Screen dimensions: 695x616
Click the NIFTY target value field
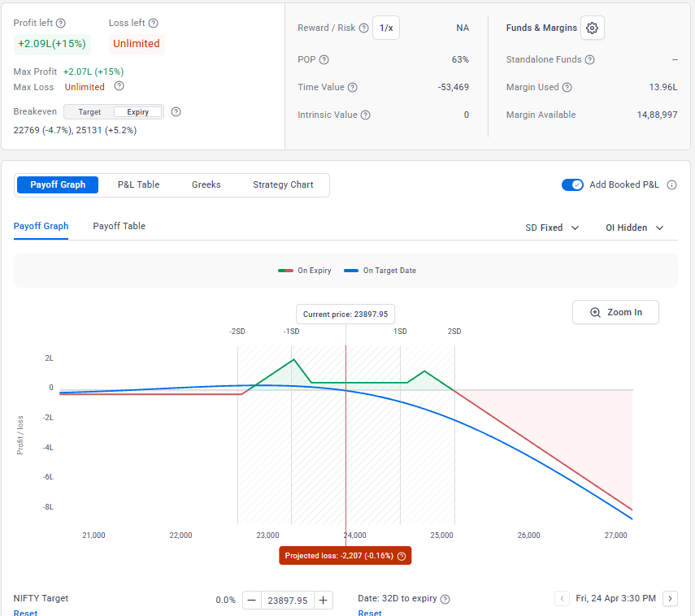[x=288, y=601]
